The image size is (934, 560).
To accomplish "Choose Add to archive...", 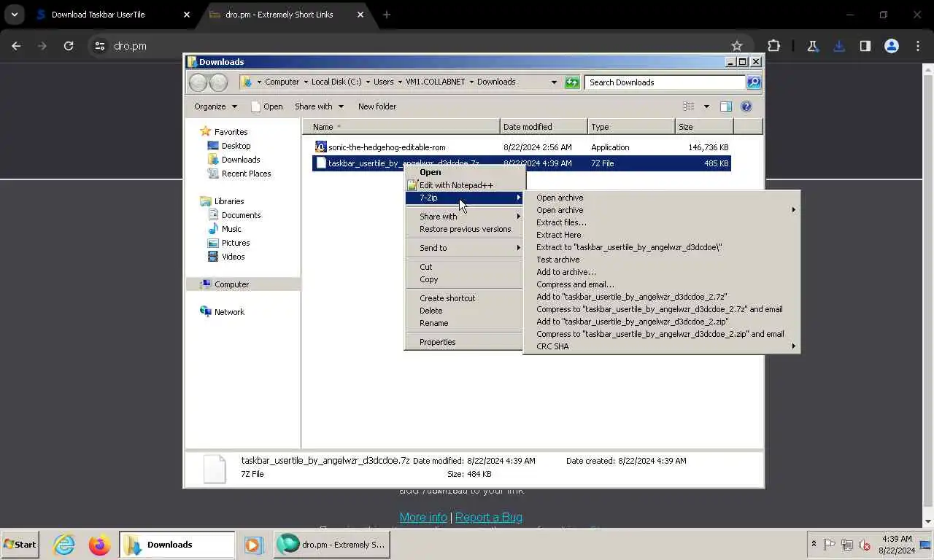I will (566, 272).
